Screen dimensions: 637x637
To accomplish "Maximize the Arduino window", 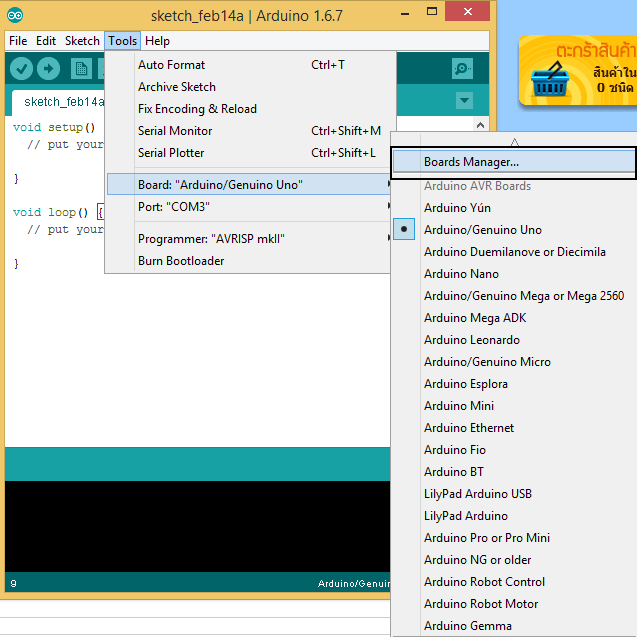I will point(432,11).
